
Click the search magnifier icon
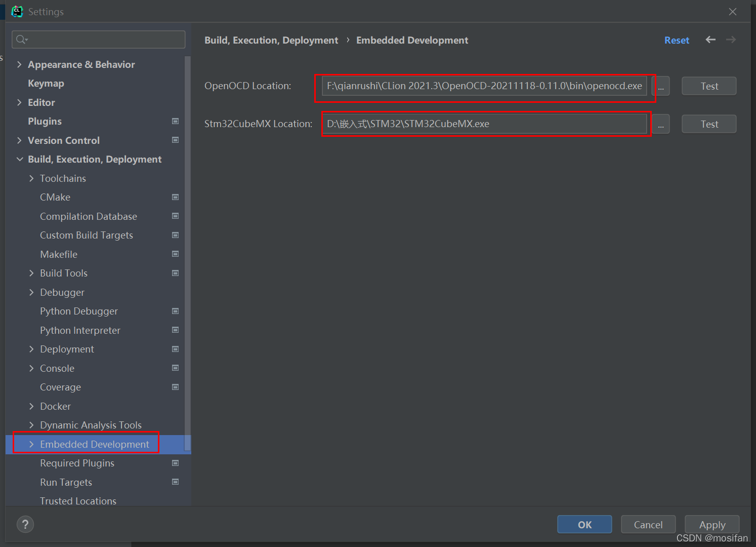22,40
